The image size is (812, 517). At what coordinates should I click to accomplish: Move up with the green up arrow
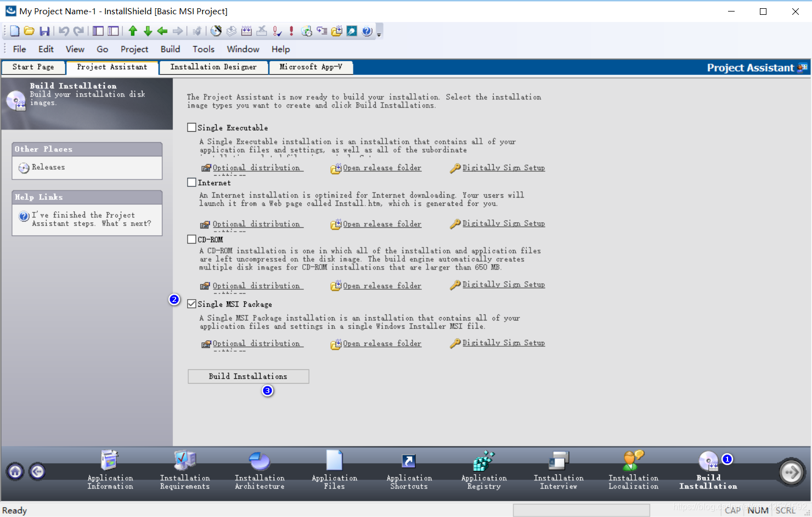(133, 31)
